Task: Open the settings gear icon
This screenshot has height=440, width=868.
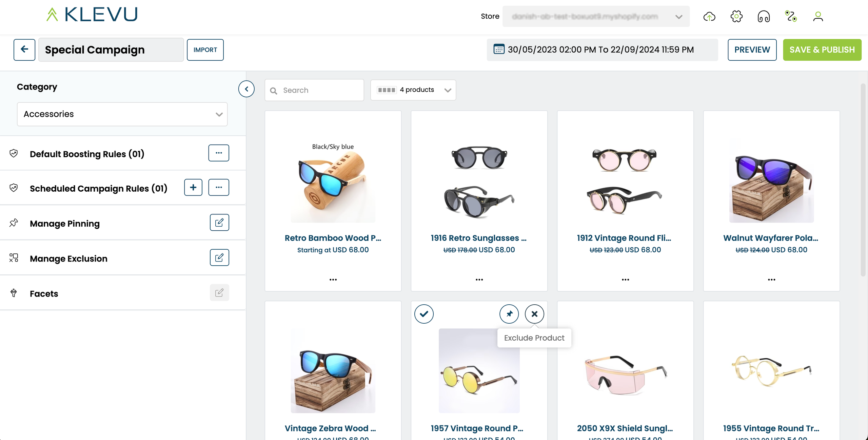Action: (x=736, y=16)
